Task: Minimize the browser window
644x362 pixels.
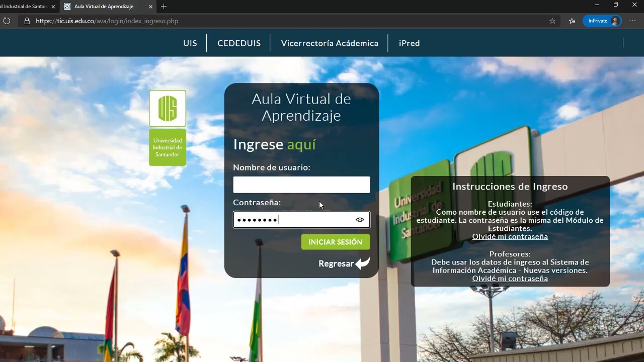Action: 597,5
